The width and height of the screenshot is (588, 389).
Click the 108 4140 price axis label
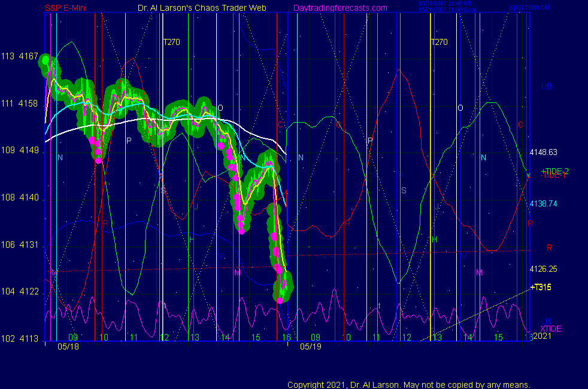20,197
